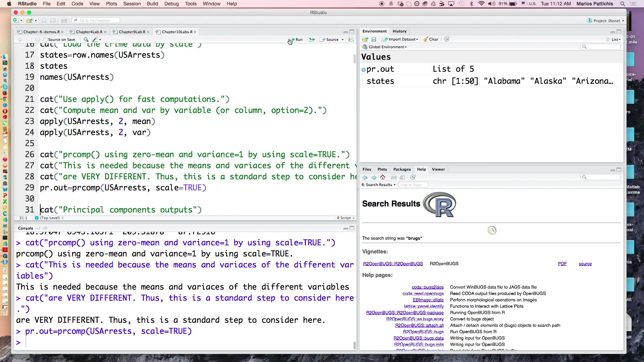Viewport: 644px width, 362px height.
Task: Switch to the Plots tab
Action: 382,169
